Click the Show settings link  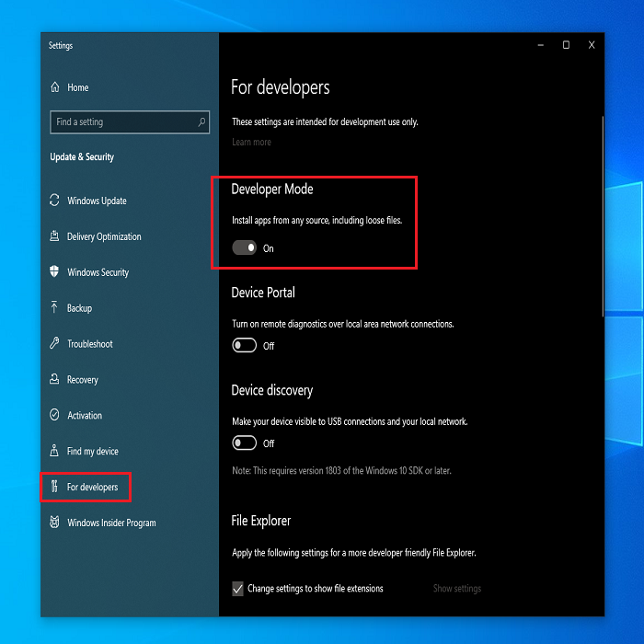pyautogui.click(x=456, y=589)
